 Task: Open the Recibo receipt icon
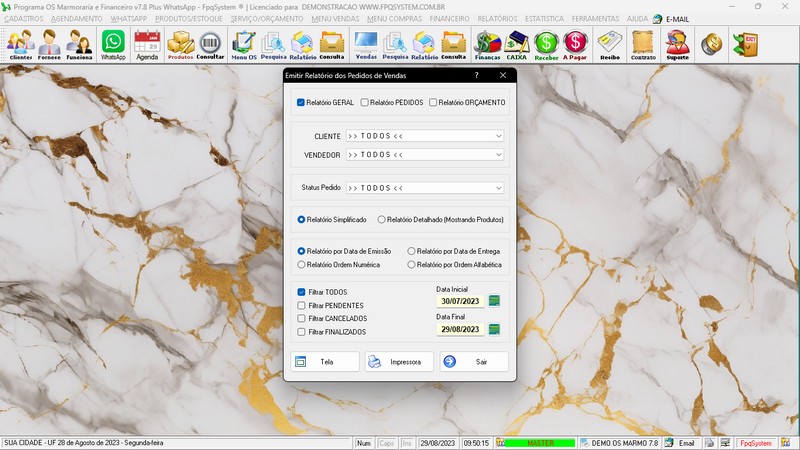click(610, 45)
